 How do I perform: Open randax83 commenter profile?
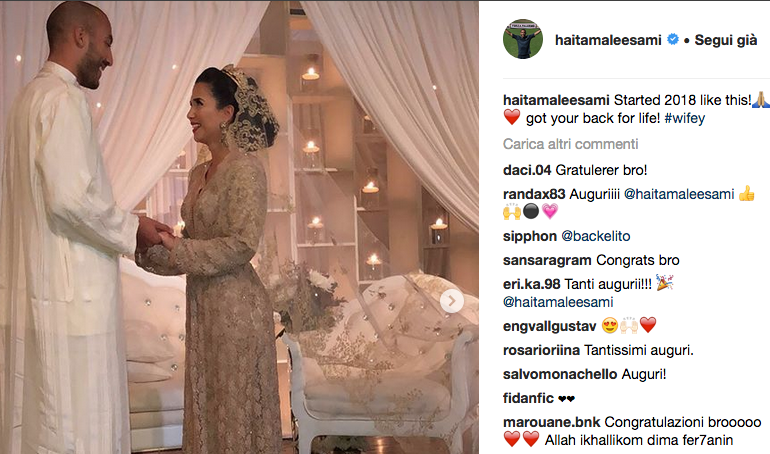coord(534,194)
